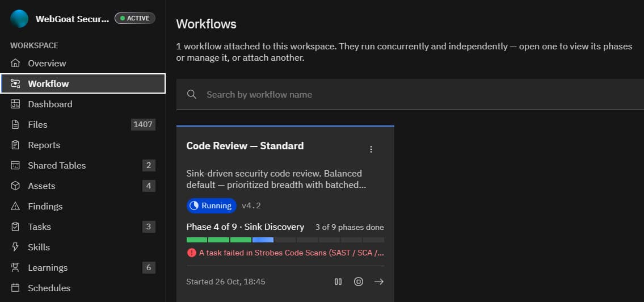Click the Findings warning triangle icon

click(15, 206)
